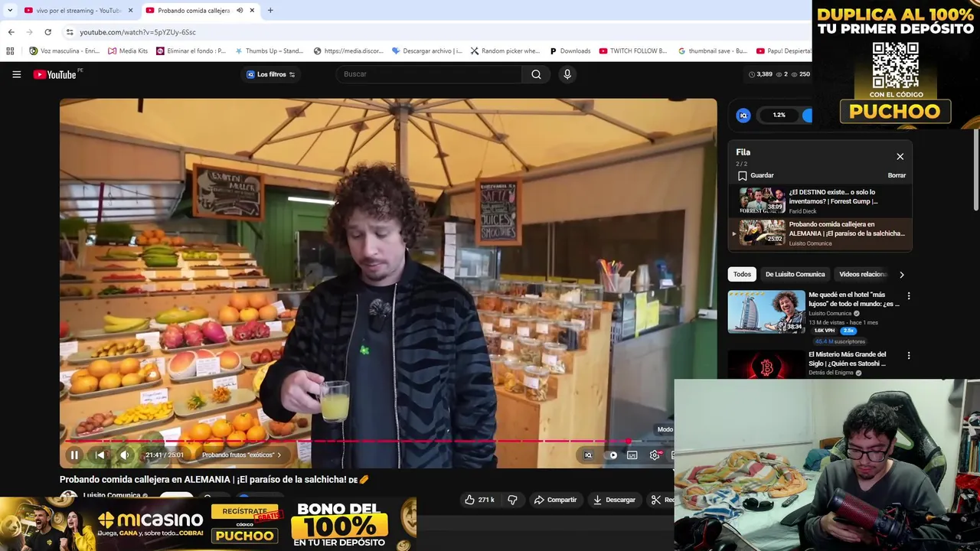
Task: Click the vidIQ icon in player controls
Action: pos(588,455)
